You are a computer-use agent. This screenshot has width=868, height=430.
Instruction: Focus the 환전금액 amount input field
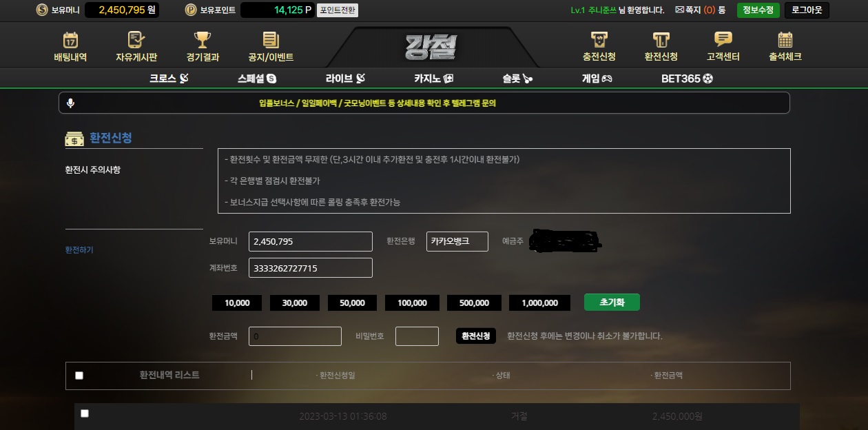pos(295,336)
